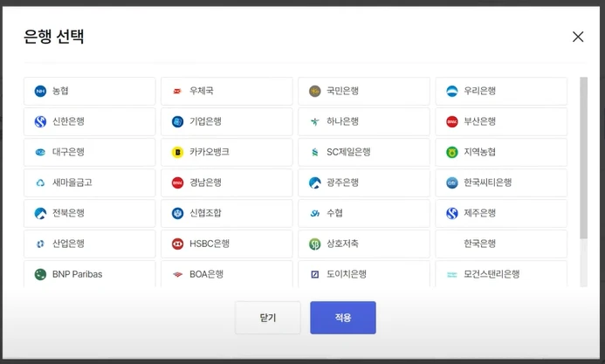Click the 신한은행 text label
The width and height of the screenshot is (605, 364).
point(68,121)
